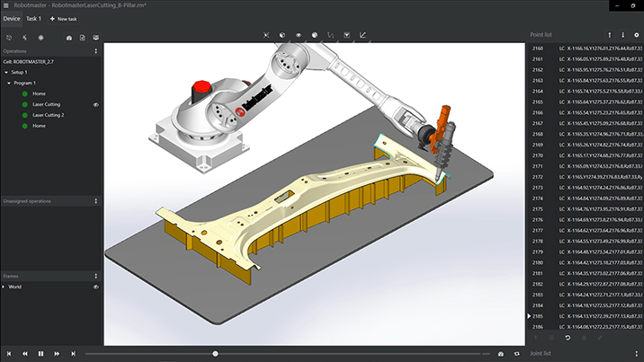Viewport: 644px width, 362px height.
Task: Expand the World frame node
Action: coord(4,287)
